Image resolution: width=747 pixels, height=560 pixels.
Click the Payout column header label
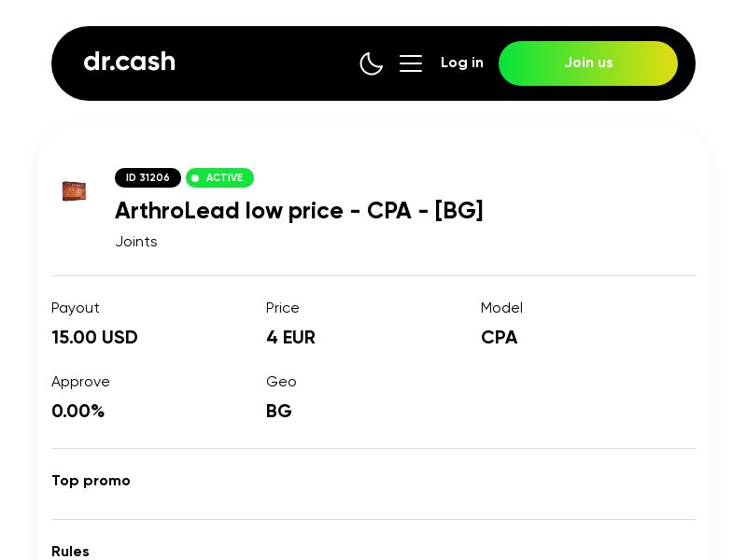(x=76, y=308)
